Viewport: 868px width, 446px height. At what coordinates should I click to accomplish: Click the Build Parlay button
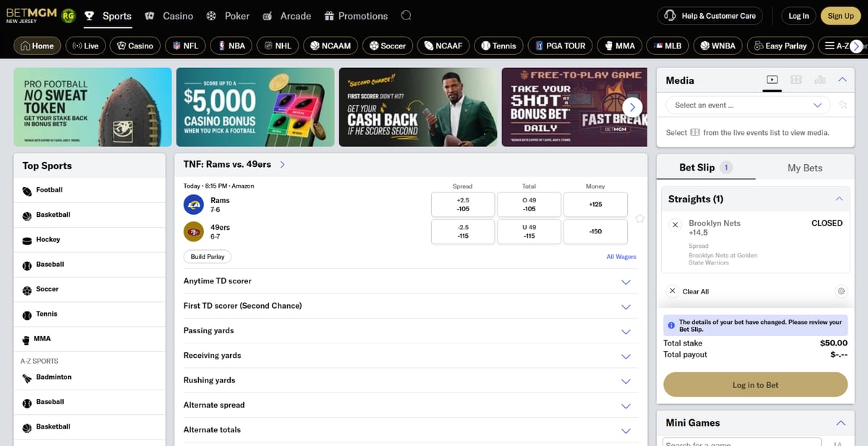click(x=208, y=257)
